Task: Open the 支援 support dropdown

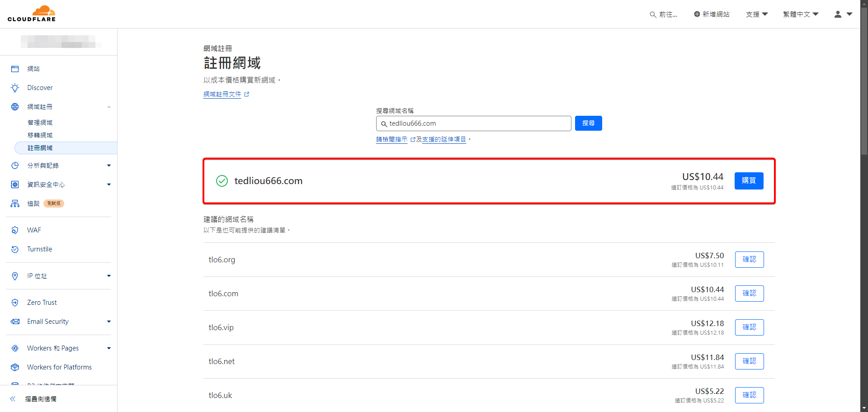Action: 757,14
